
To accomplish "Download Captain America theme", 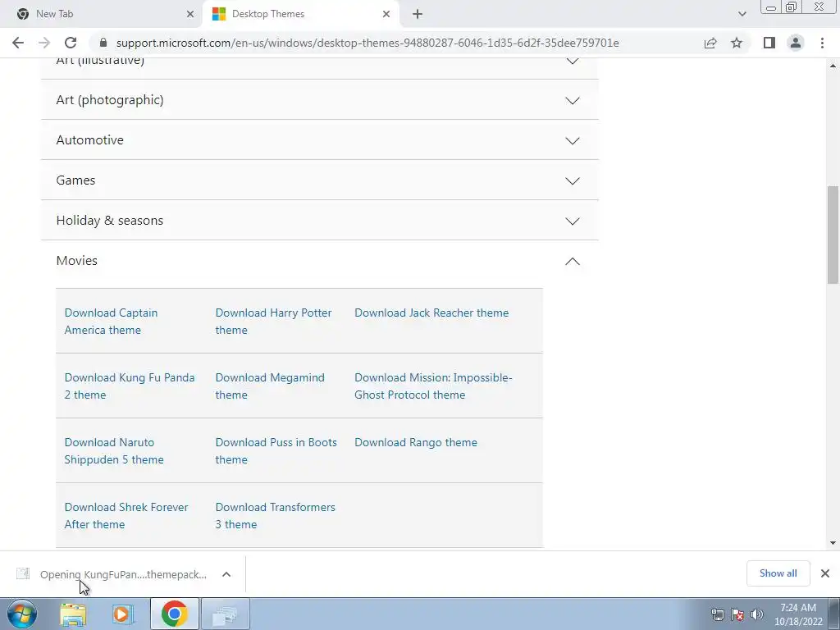I will pos(111,322).
